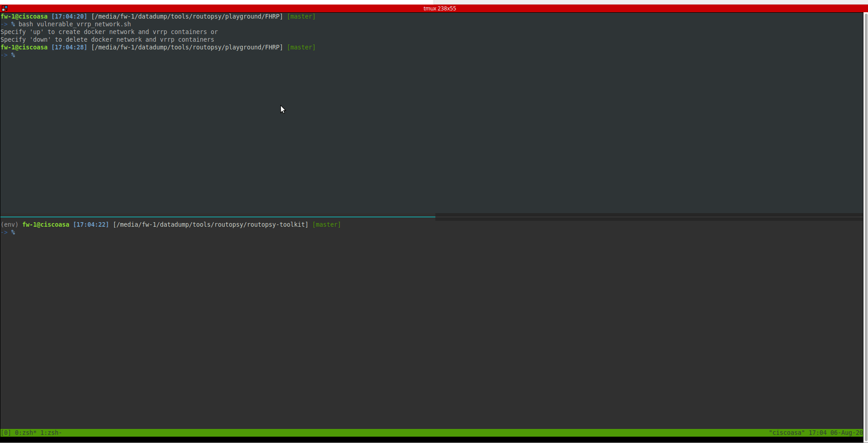Screen dimensions: 868x443
Task: Click the "ciscoasa" hostname in status bar
Action: (786, 433)
